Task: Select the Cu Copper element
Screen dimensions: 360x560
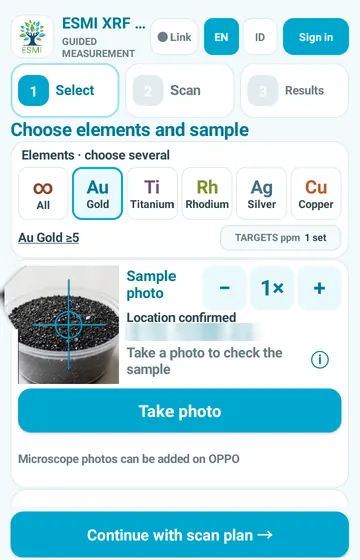Action: point(316,193)
